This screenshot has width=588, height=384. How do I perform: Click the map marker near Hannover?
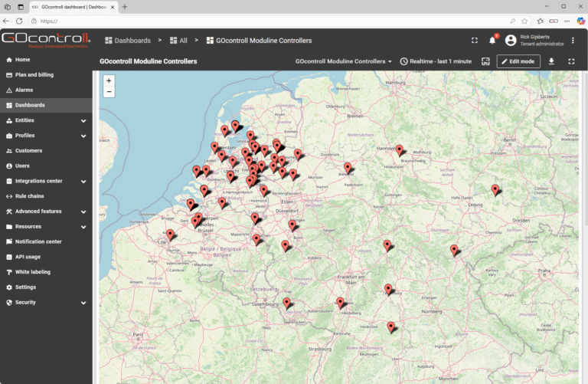pyautogui.click(x=400, y=150)
